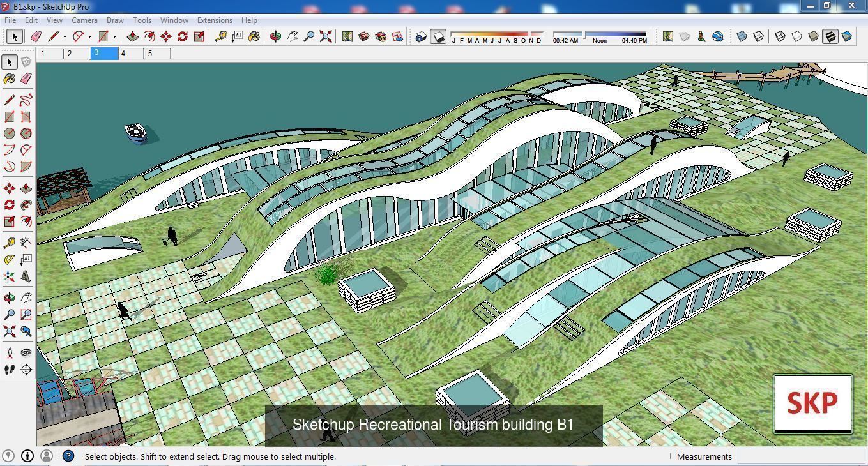Switch to Shaded With Textures style
This screenshot has height=466, width=868.
pos(830,36)
